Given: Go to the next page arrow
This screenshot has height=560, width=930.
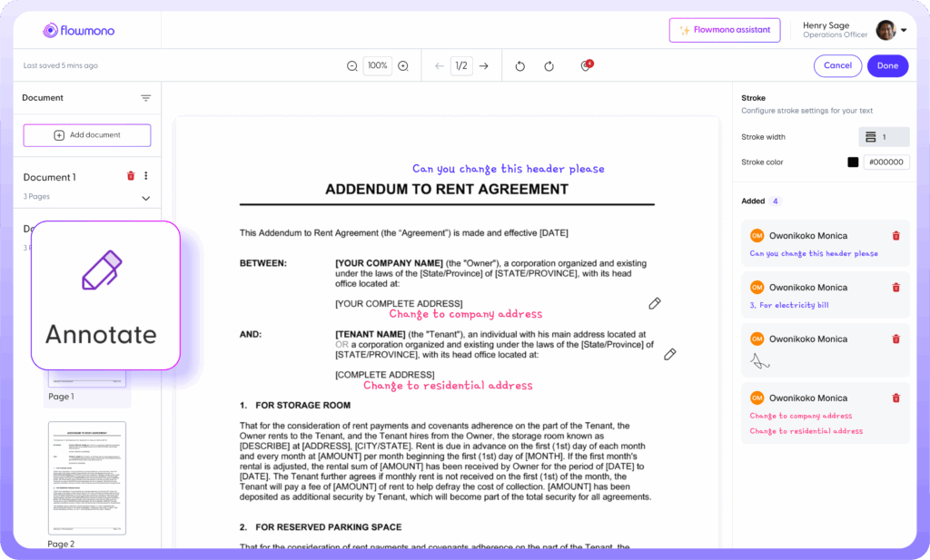Looking at the screenshot, I should point(484,66).
